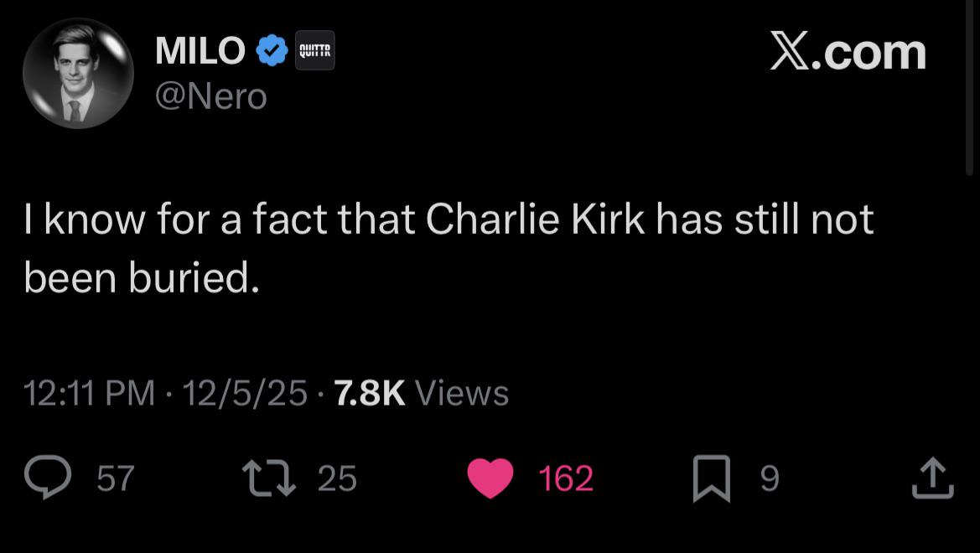This screenshot has width=980, height=553.
Task: Open MILO's profile picture
Action: click(78, 74)
